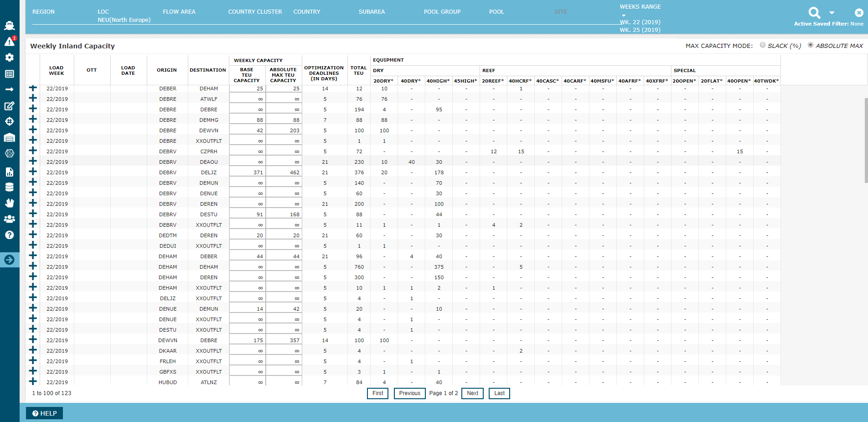Click the magnifier search filter icon
Screen dimensions: 868x422
pyautogui.click(x=814, y=12)
